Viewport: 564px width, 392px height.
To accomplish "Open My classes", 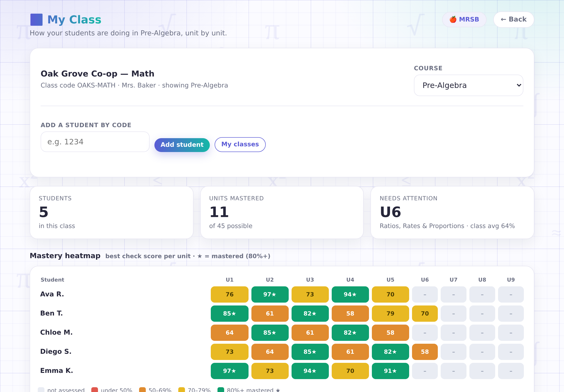I will tap(240, 144).
